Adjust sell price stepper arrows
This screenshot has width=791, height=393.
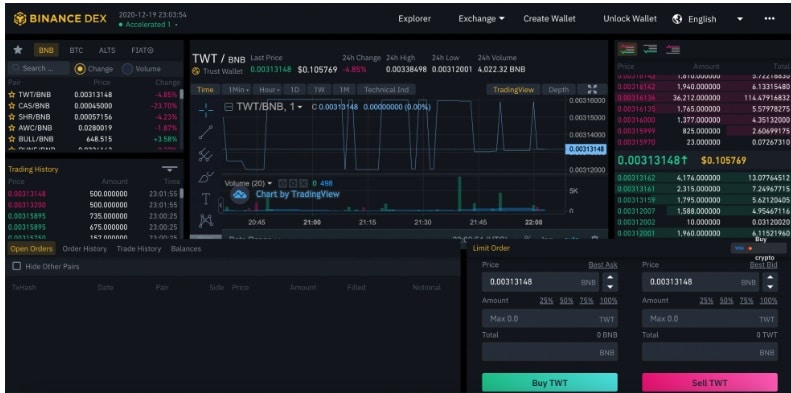(770, 282)
